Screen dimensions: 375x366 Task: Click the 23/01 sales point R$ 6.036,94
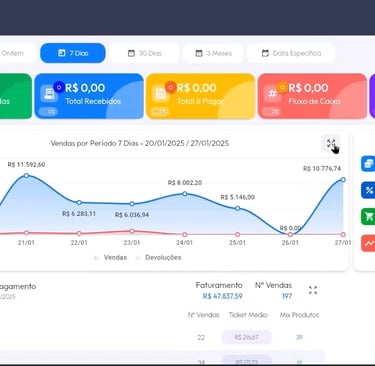(132, 204)
